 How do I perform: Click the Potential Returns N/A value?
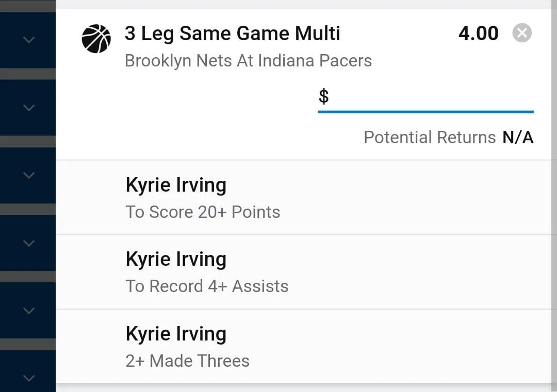[518, 138]
